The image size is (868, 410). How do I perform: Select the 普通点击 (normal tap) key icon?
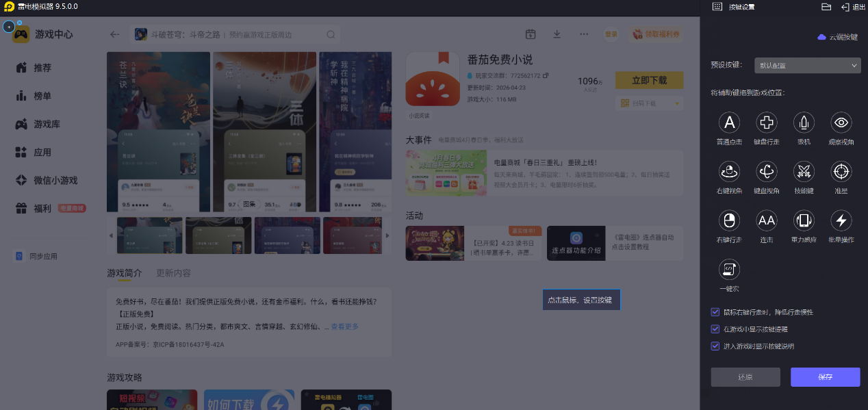[729, 123]
